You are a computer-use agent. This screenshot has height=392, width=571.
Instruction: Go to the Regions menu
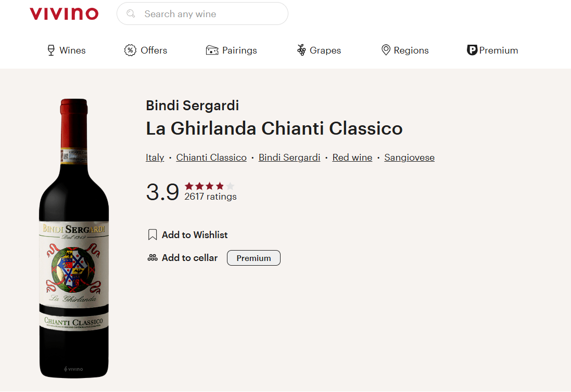click(x=411, y=50)
